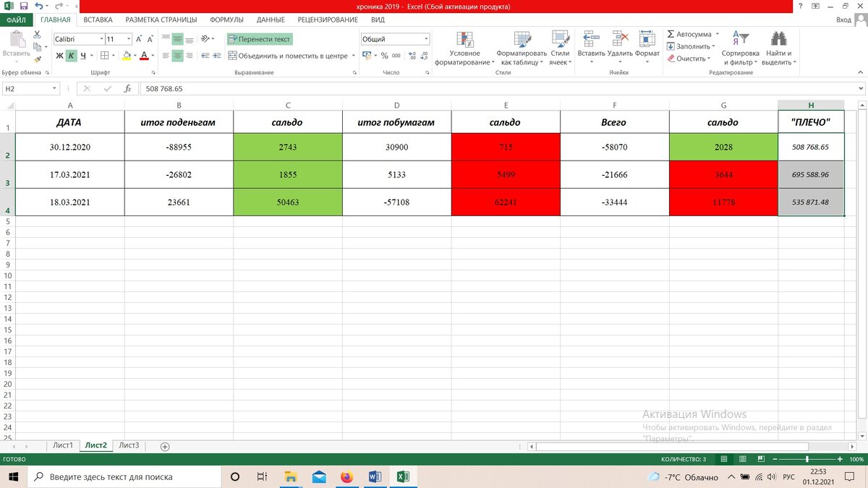Click the decrease decimal icon
The image size is (868, 488).
[x=425, y=56]
